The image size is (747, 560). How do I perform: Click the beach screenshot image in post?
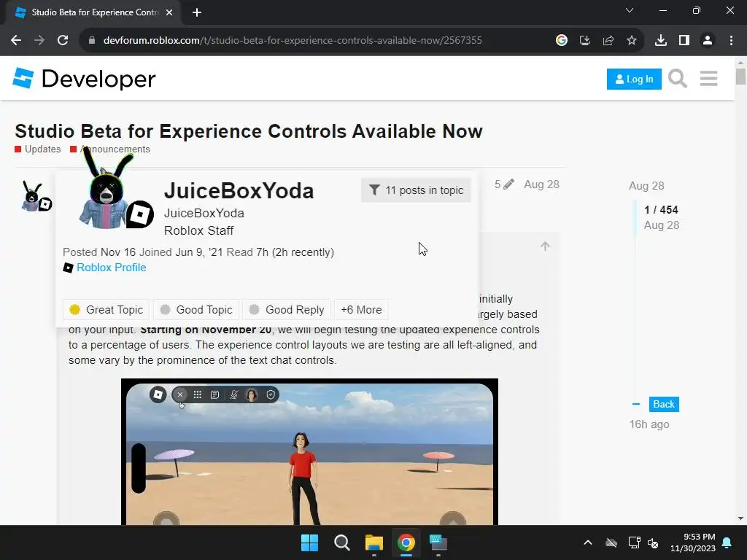(x=309, y=452)
